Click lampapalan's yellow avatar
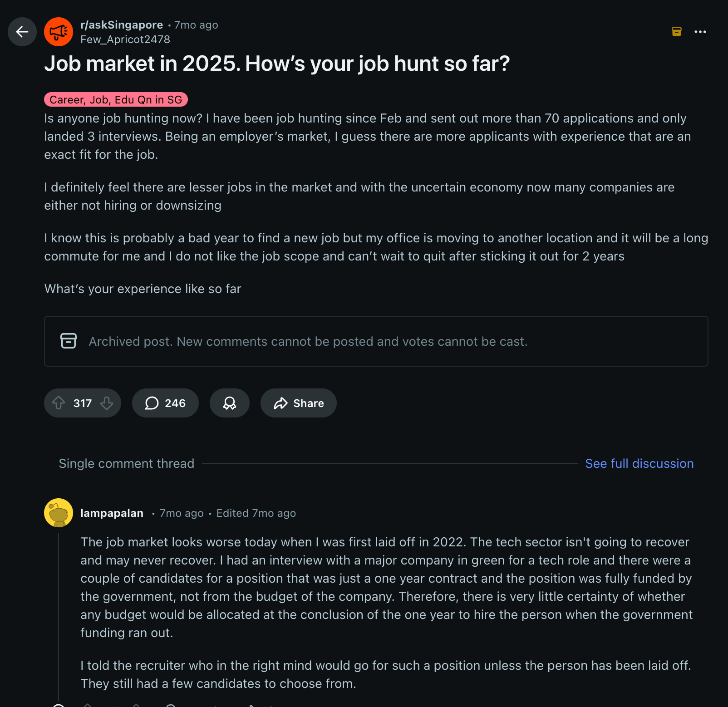 [59, 513]
